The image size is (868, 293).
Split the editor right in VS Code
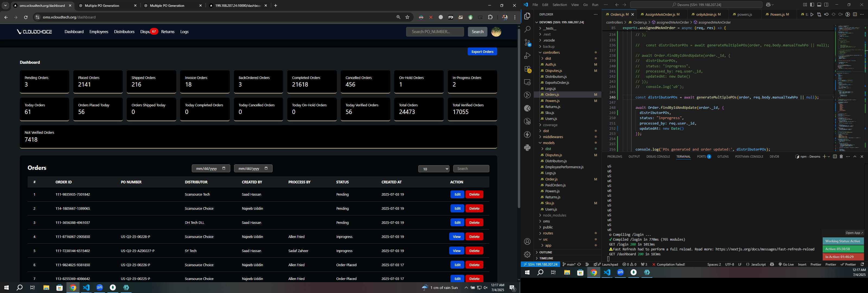[x=855, y=14]
